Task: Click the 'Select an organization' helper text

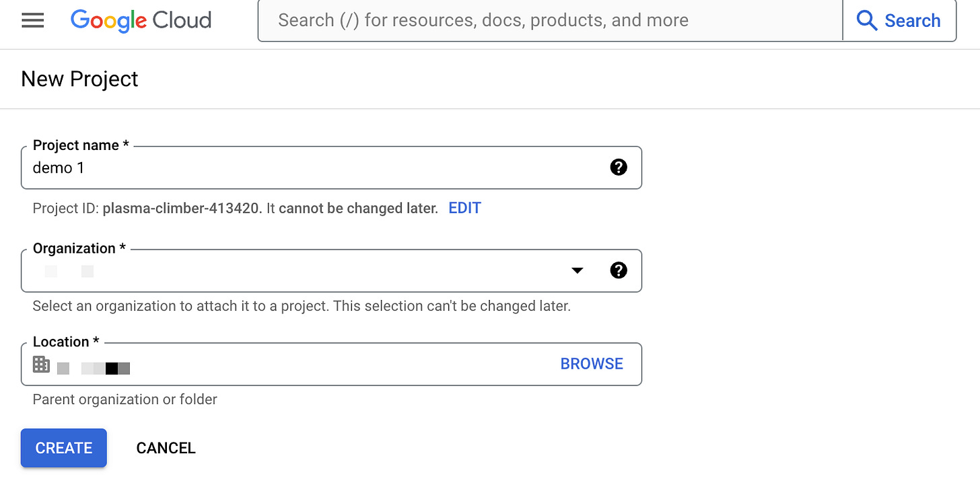Action: coord(301,307)
